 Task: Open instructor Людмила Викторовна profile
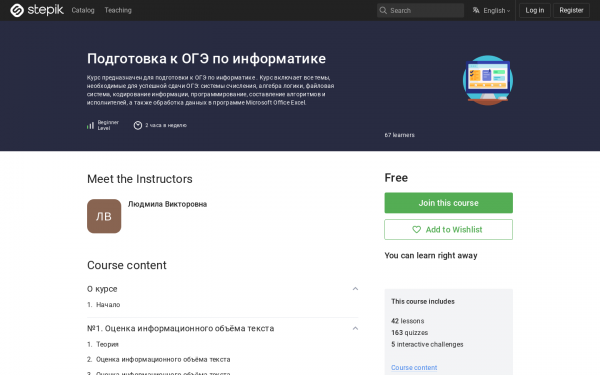tap(167, 204)
